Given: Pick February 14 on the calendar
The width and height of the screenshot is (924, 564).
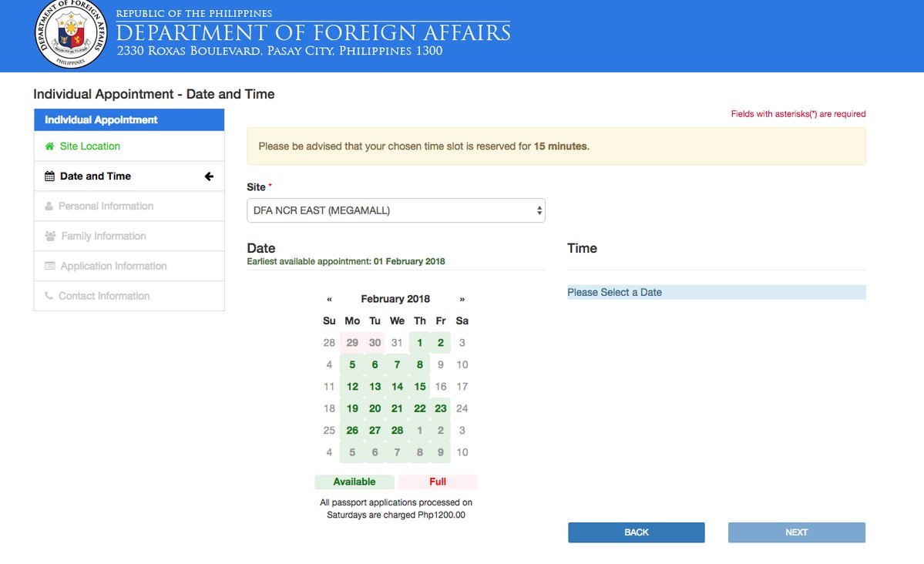Looking at the screenshot, I should 397,387.
